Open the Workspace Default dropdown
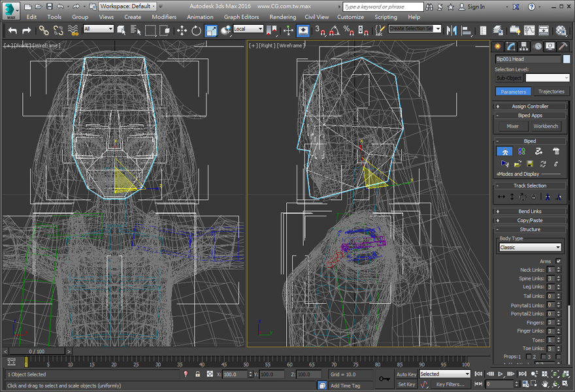 [127, 7]
